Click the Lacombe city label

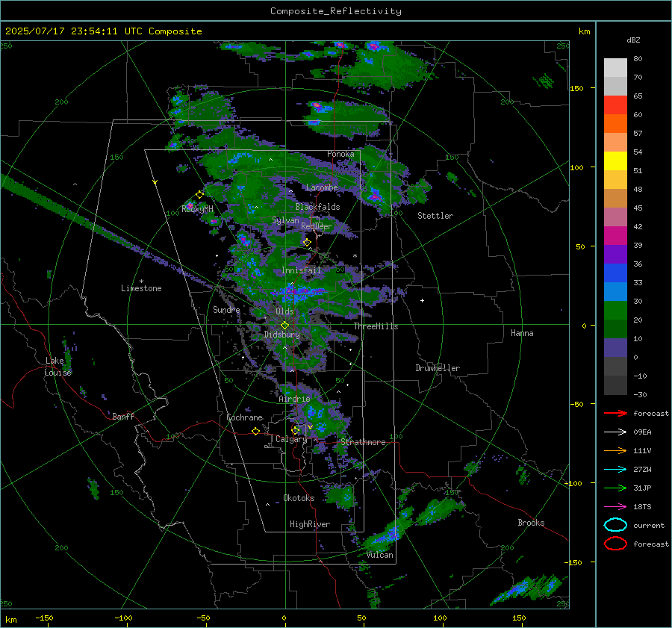(x=322, y=187)
